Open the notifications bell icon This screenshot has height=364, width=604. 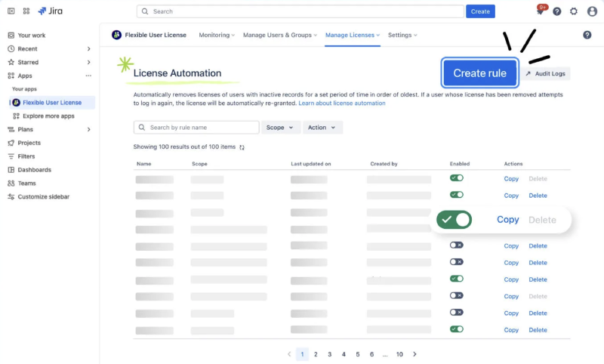[541, 11]
